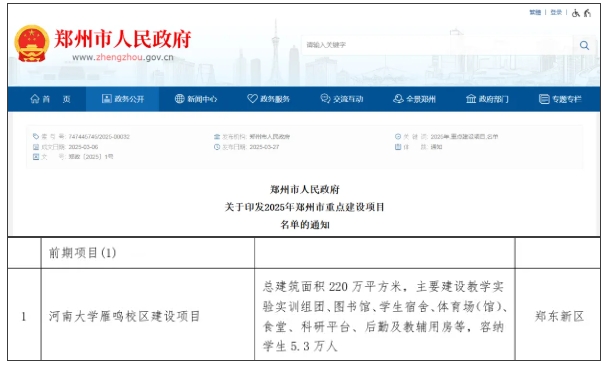Switch to traditional Chinese (繁體) link

click(x=535, y=13)
